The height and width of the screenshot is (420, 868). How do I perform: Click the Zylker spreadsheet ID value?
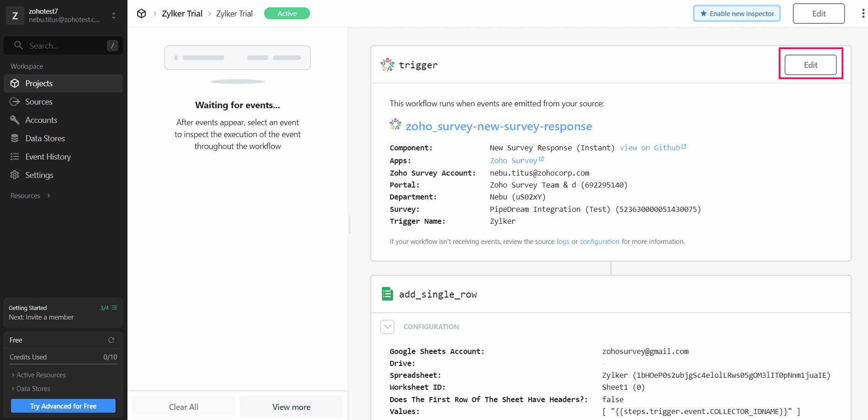coord(716,375)
